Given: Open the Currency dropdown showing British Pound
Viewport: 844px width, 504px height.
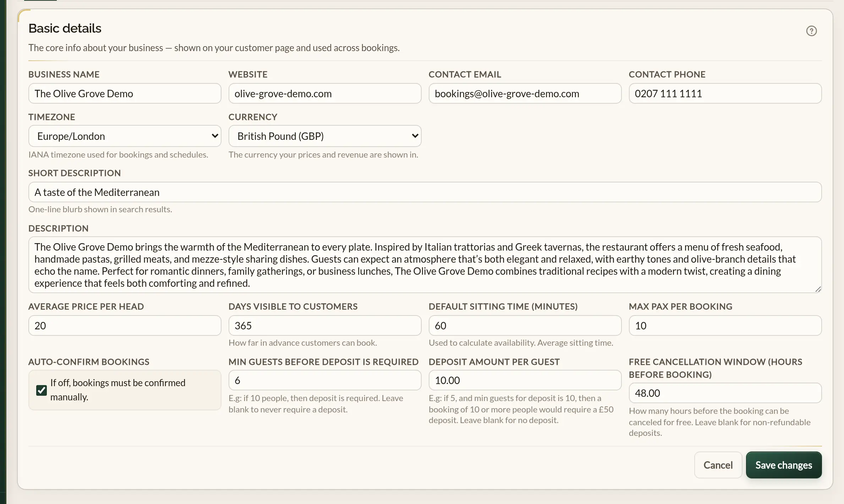Looking at the screenshot, I should tap(325, 136).
